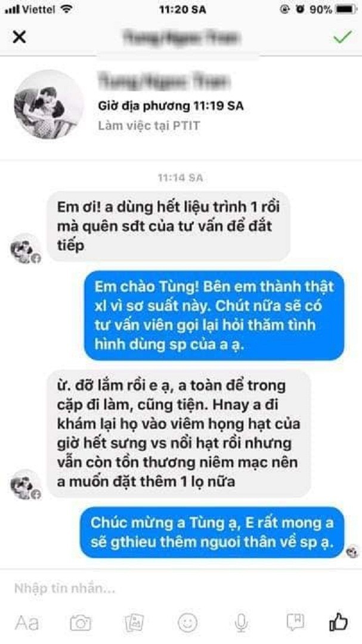Tap the Aa text formatting icon
The height and width of the screenshot is (644, 362).
tap(27, 623)
